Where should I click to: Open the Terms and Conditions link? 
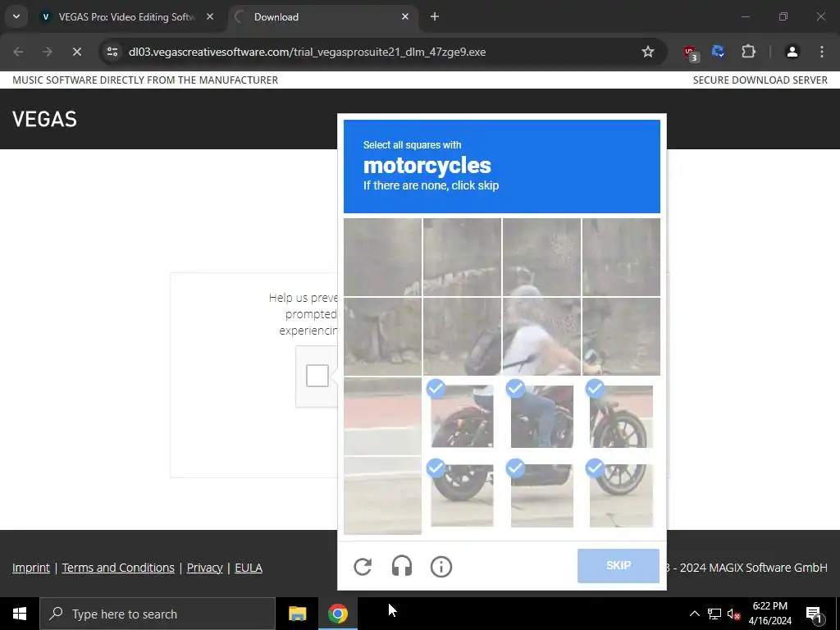118,568
